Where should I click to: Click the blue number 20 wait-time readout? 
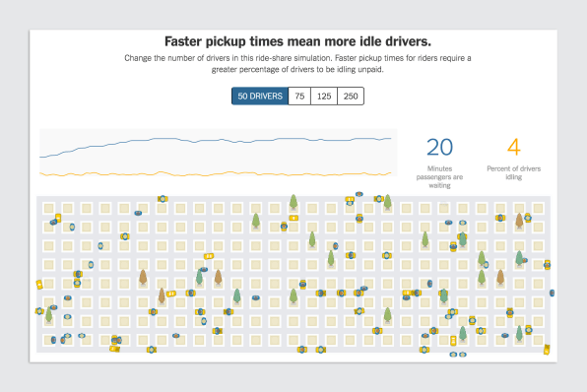439,147
